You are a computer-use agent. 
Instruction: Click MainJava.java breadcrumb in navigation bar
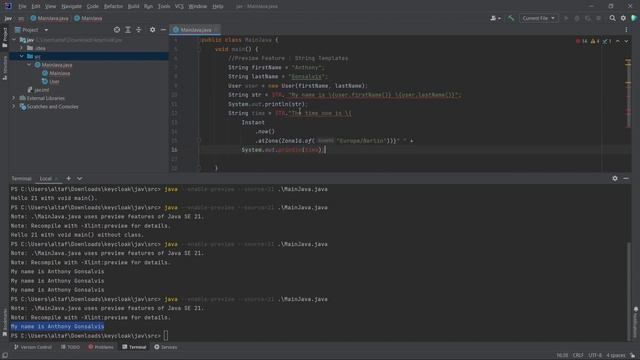coord(49,18)
